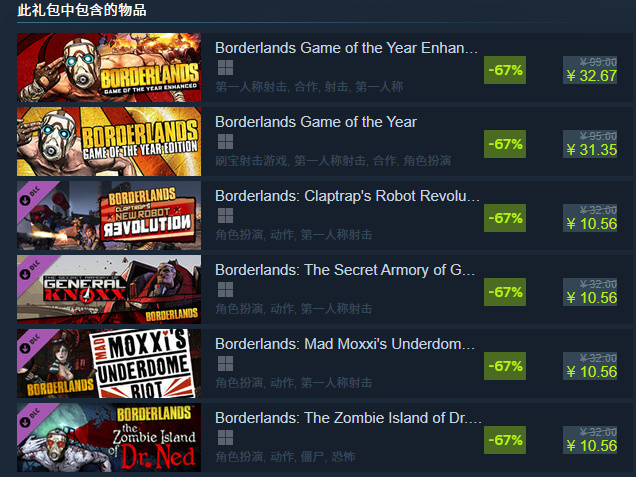Click Windows icon under Zombie Island of Dr. Ned
636x477 pixels.
(225, 438)
